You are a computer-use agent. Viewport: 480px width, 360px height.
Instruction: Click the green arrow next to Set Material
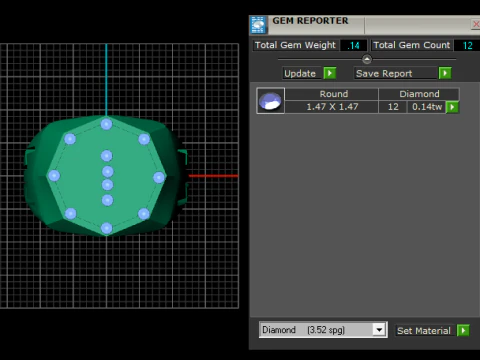[463, 330]
